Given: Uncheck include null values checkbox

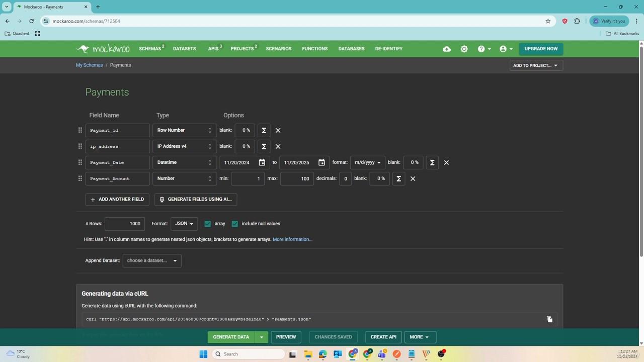Looking at the screenshot, I should 235,224.
